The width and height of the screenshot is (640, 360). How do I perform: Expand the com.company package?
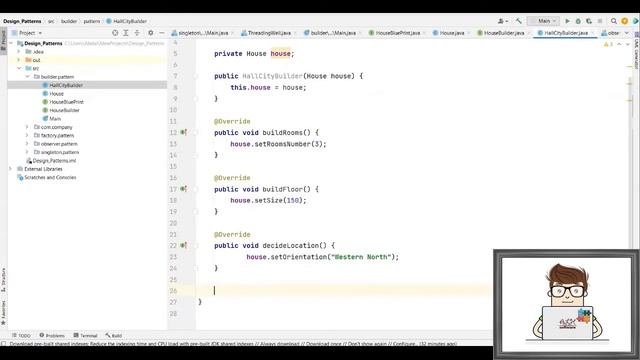(27, 127)
